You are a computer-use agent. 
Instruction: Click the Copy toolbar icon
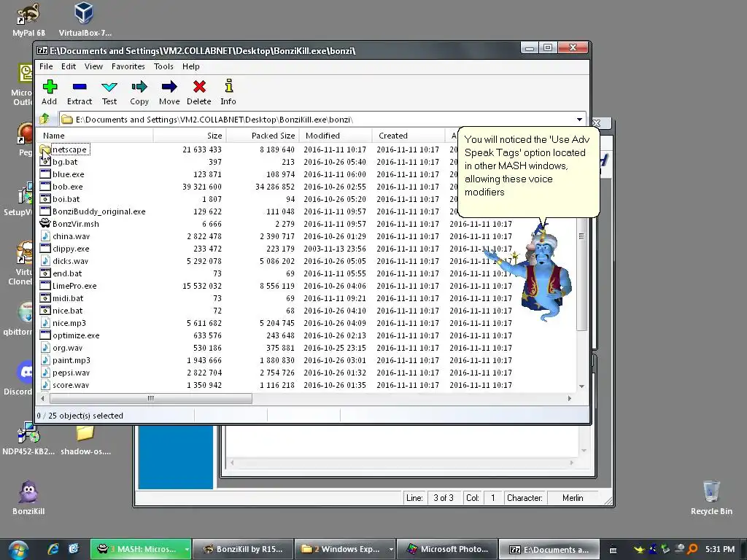point(139,87)
